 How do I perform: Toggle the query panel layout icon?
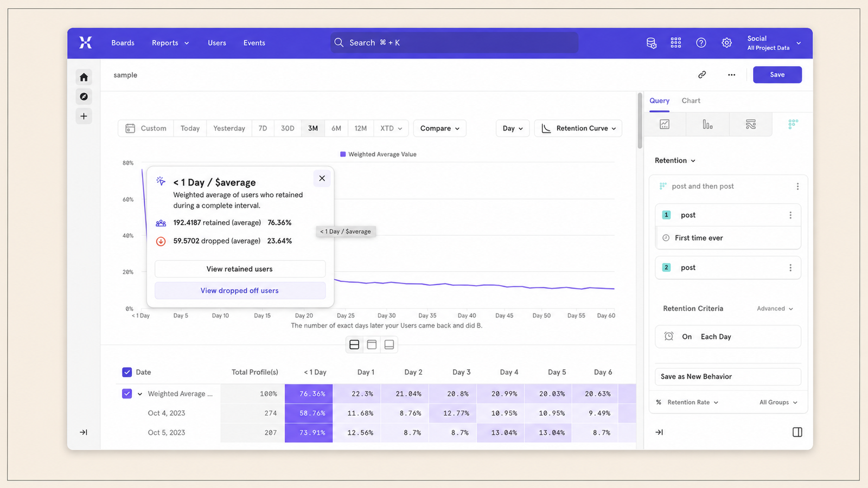797,432
